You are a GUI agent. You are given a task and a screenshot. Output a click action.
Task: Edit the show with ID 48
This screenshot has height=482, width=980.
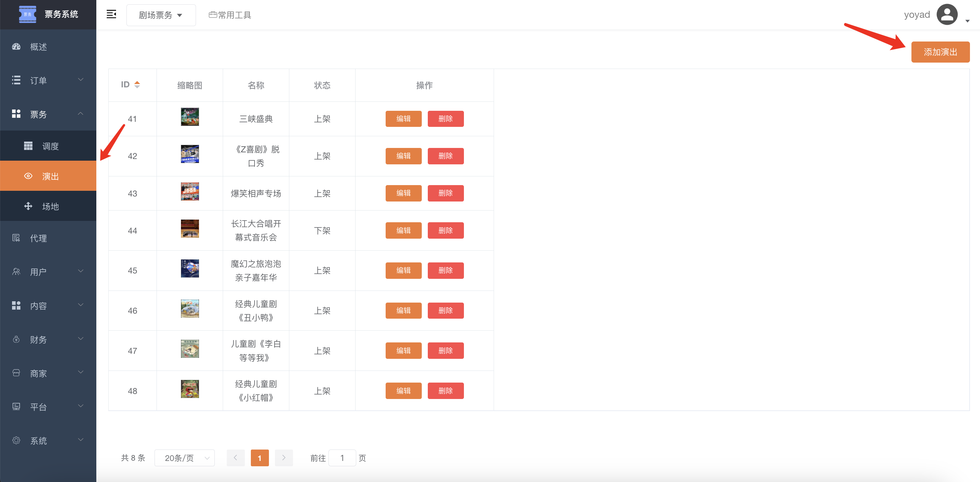point(404,391)
